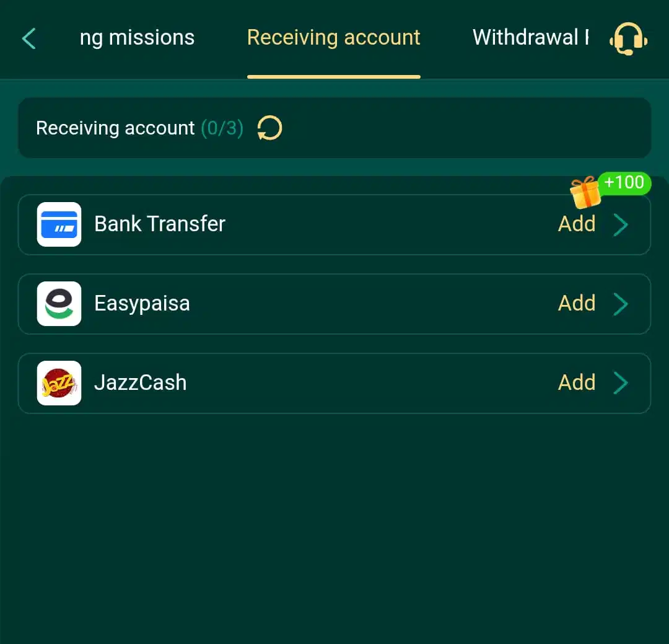Select the Bank Transfer label

pyautogui.click(x=160, y=224)
